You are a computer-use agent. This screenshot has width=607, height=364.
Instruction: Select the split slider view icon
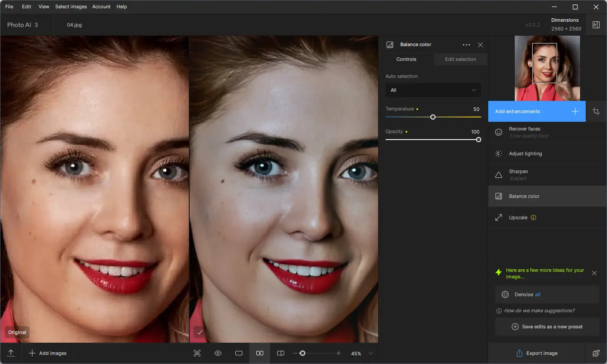(x=281, y=353)
